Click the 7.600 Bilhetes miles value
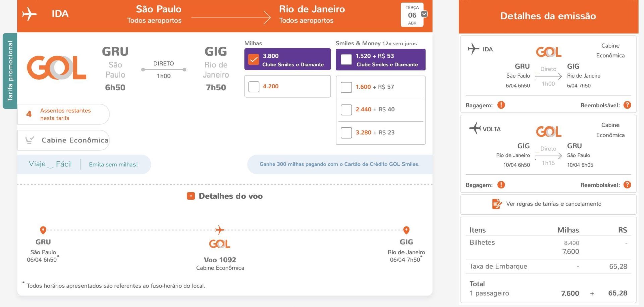Image resolution: width=644 pixels, height=307 pixels. tap(571, 251)
